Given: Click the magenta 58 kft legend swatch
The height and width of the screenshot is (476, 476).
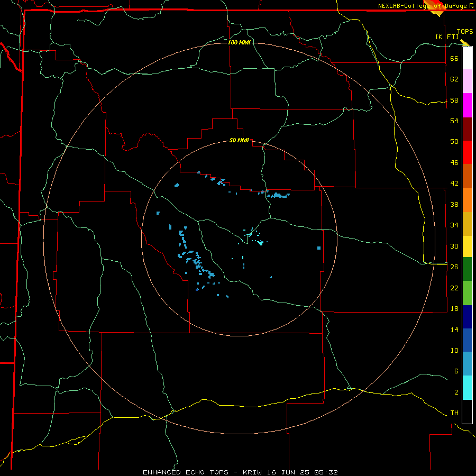Looking at the screenshot, I should click(x=467, y=105).
